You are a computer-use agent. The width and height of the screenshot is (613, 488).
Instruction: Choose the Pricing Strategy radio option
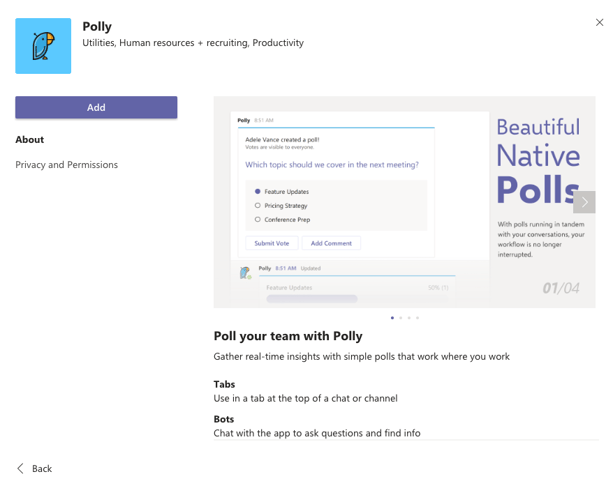click(258, 206)
